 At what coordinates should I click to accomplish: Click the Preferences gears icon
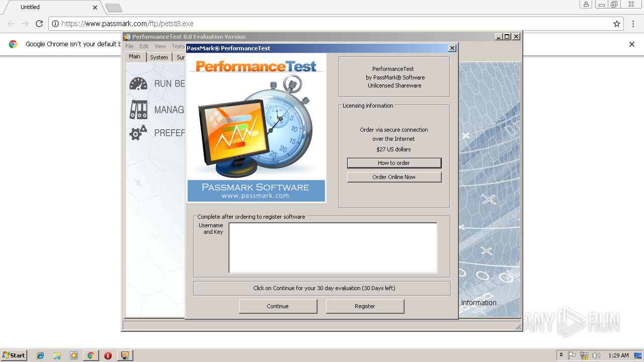[x=138, y=133]
